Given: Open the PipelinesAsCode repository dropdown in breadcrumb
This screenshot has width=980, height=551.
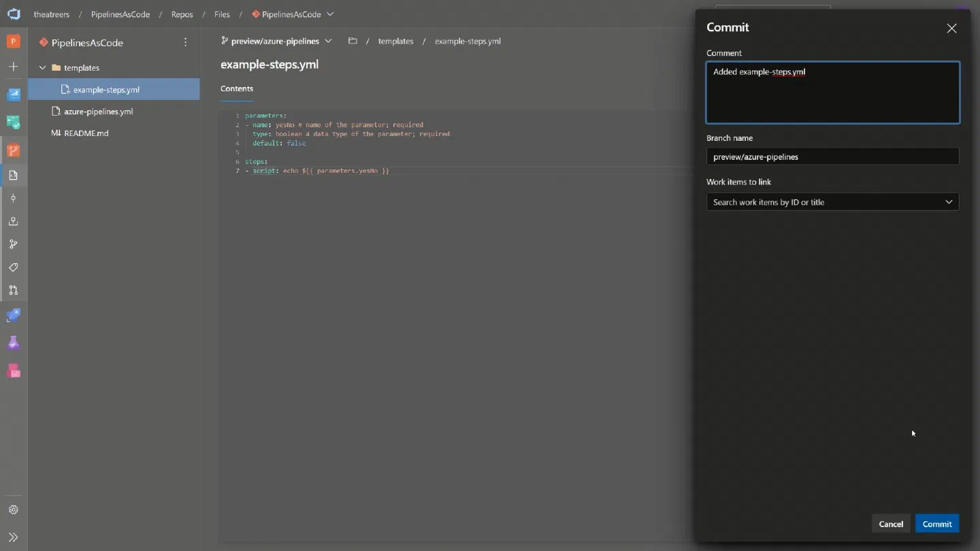Looking at the screenshot, I should pos(293,14).
